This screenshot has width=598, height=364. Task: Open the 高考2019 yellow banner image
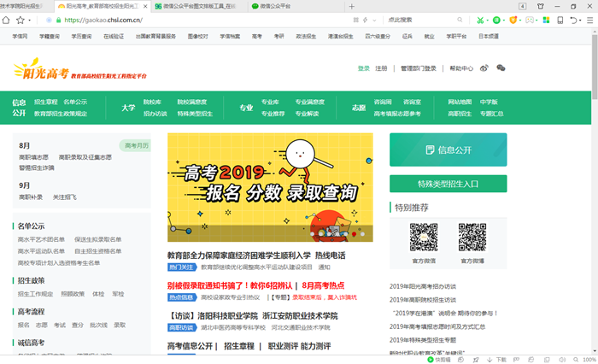[270, 187]
